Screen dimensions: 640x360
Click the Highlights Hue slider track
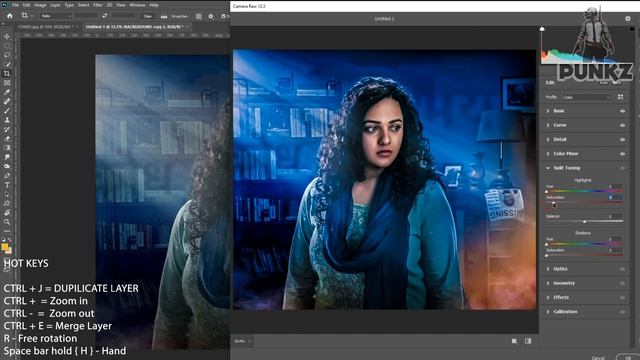[x=584, y=191]
